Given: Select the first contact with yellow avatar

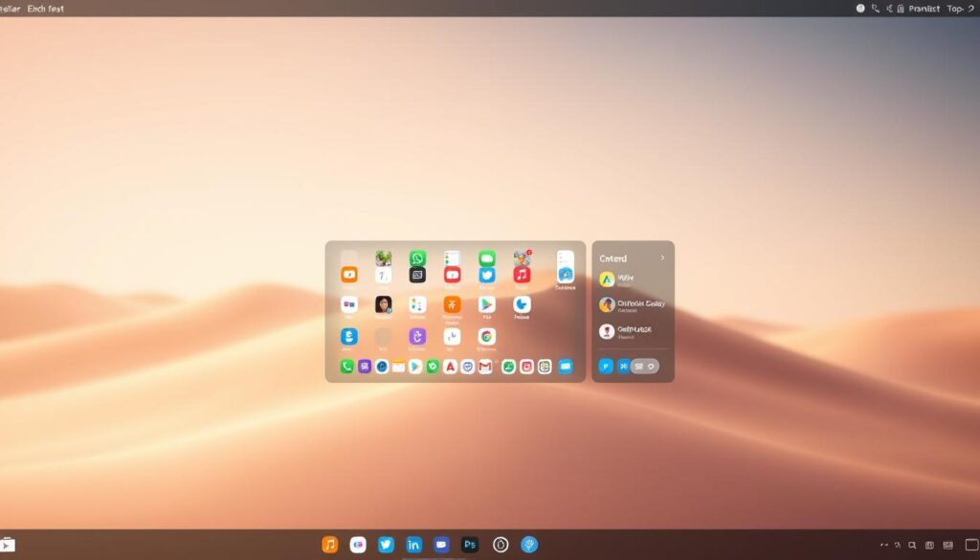Looking at the screenshot, I should (x=607, y=280).
